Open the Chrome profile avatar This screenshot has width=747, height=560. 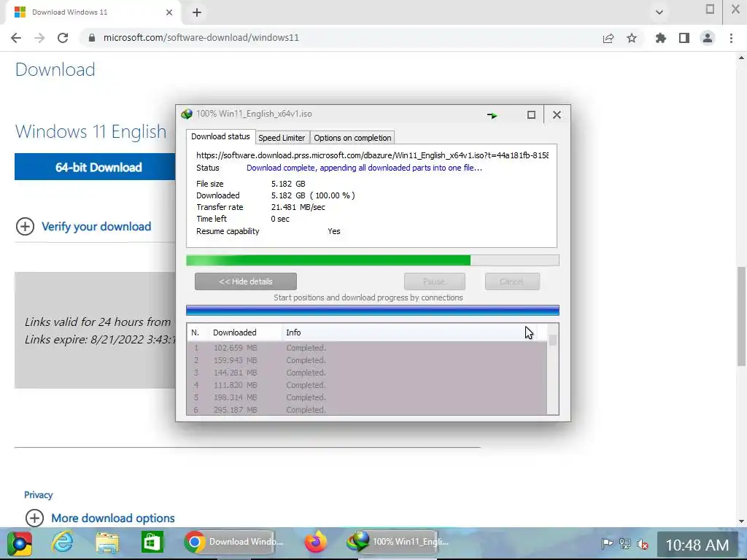click(708, 38)
